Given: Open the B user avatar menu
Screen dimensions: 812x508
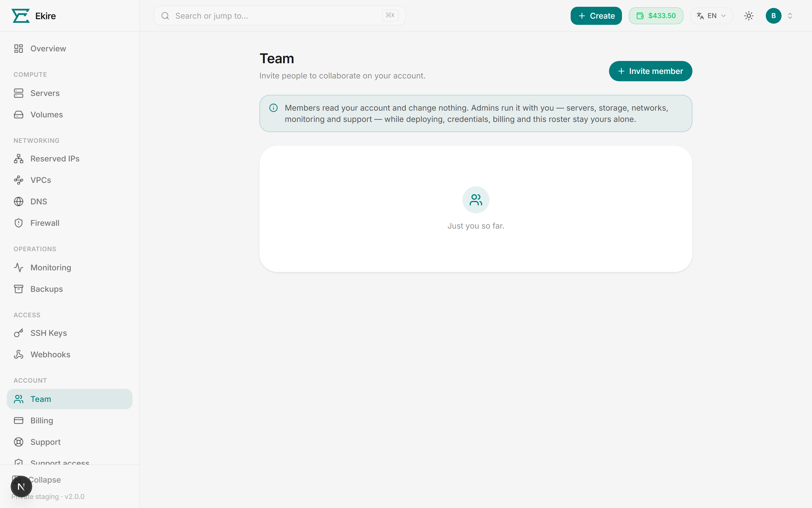Looking at the screenshot, I should (x=773, y=16).
